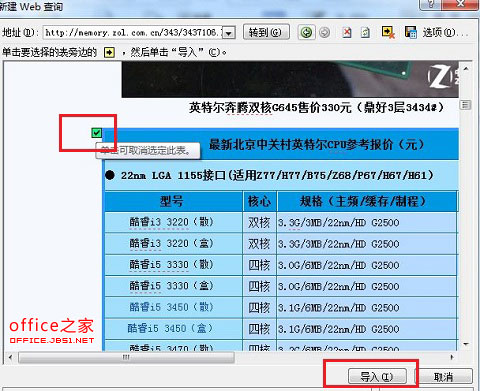Viewport: 480px width, 391px height.
Task: Click the 取消 Cancel button
Action: 443,377
